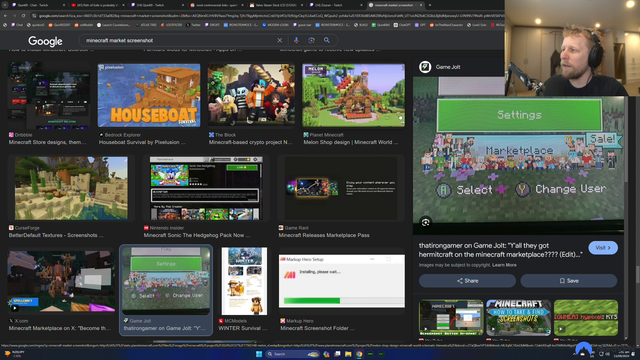Screen dimensions: 640x360
Task: Show hidden system tray icons
Action: [575, 354]
